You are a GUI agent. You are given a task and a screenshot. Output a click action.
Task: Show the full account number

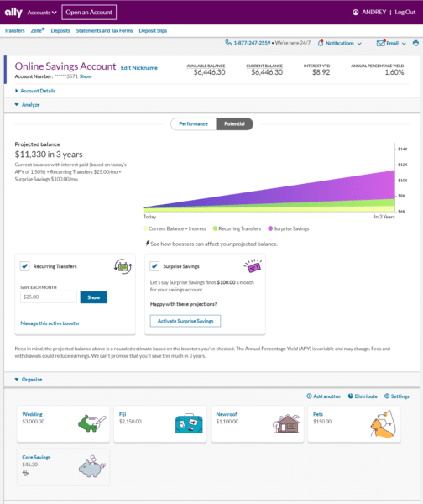point(86,76)
